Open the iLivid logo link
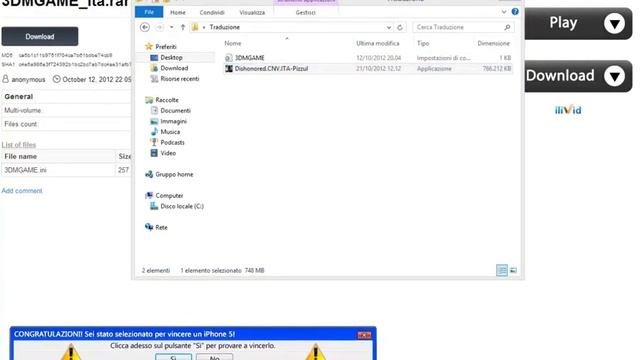The width and height of the screenshot is (640, 360). pos(568,110)
